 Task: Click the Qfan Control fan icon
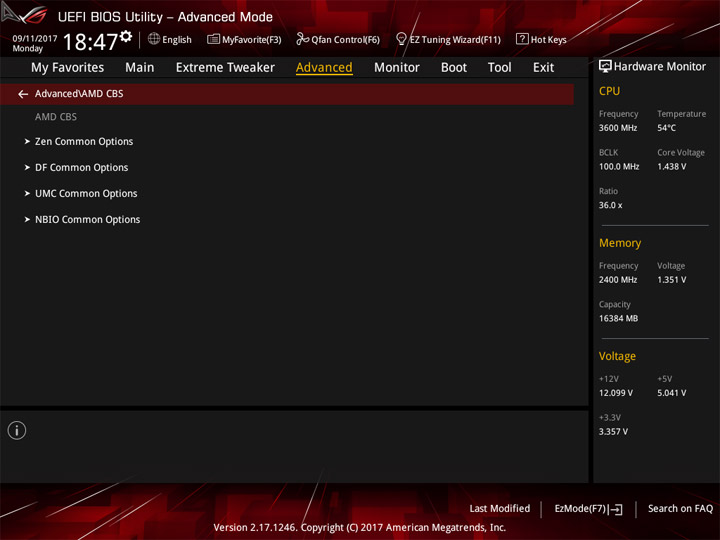click(x=302, y=39)
